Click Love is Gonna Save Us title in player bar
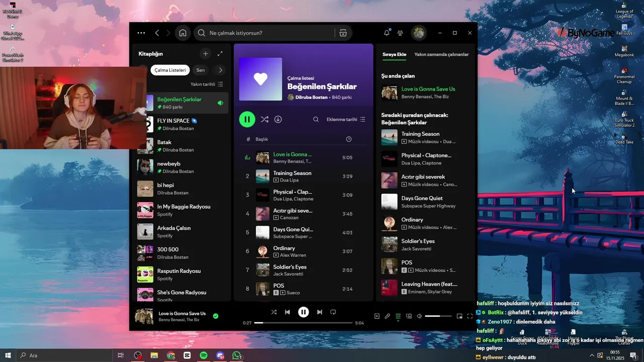This screenshot has width=644, height=362. point(182,313)
